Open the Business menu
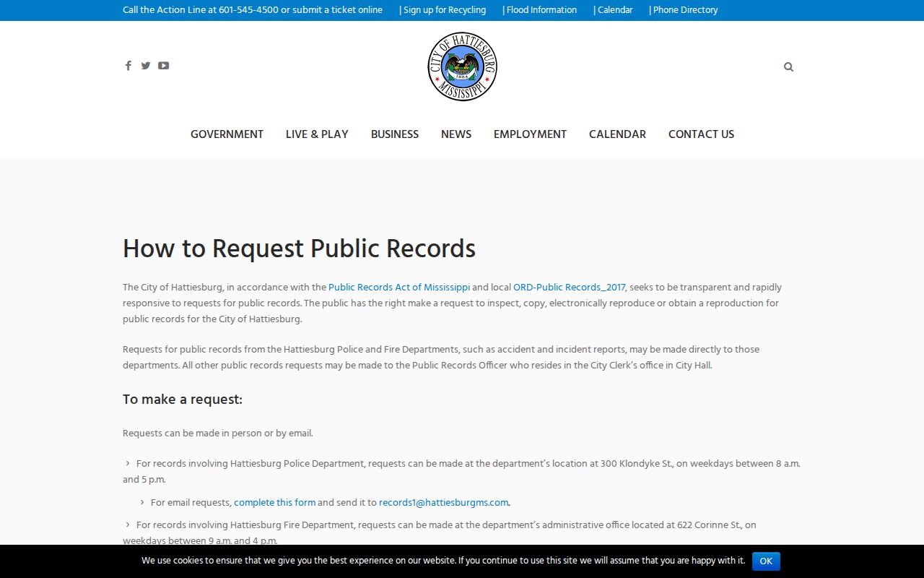 coord(395,134)
